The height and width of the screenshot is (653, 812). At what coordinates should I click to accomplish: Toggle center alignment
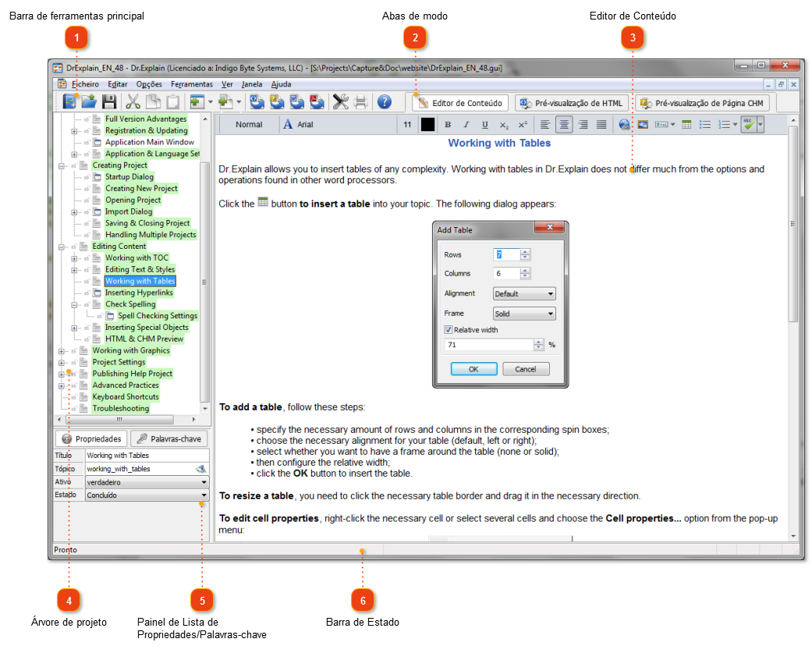click(x=564, y=125)
